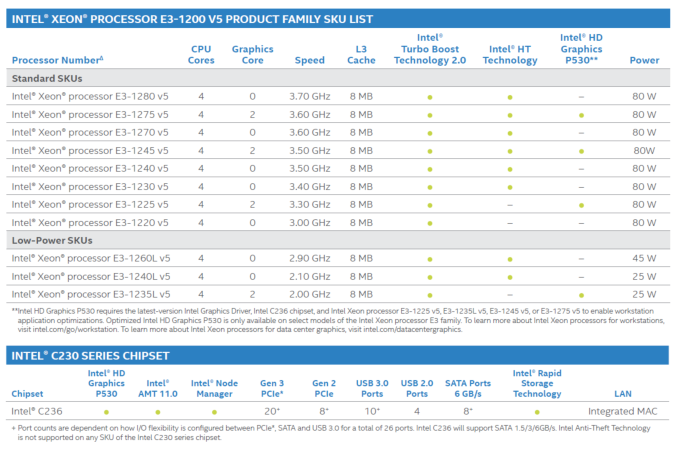Viewport: 678px width, 450px height.
Task: Select the "USB 2.0 Ports" column header
Action: coord(417,388)
